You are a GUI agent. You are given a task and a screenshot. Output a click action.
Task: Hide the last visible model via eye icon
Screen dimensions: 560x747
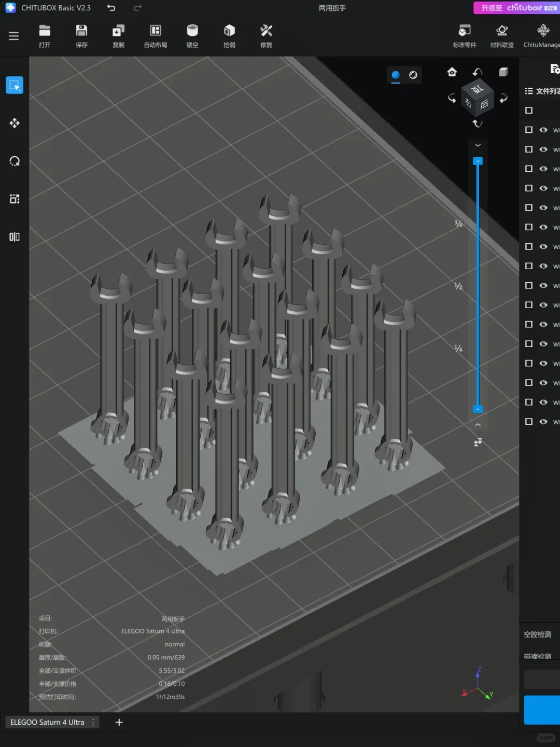[x=543, y=422]
